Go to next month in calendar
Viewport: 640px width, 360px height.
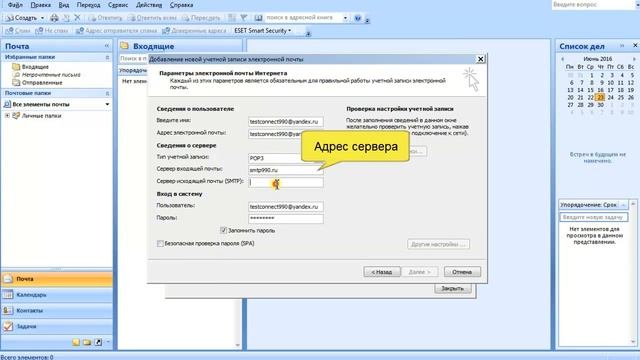[634, 59]
